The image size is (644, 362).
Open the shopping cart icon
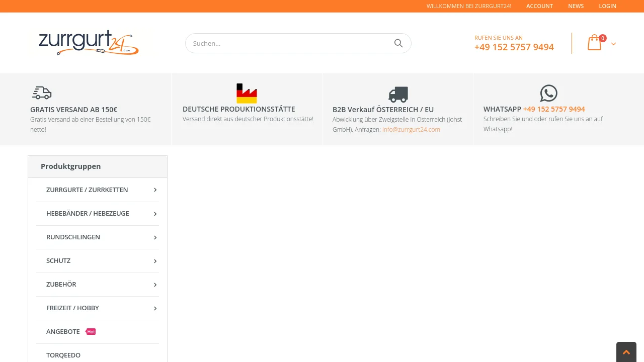pyautogui.click(x=595, y=43)
